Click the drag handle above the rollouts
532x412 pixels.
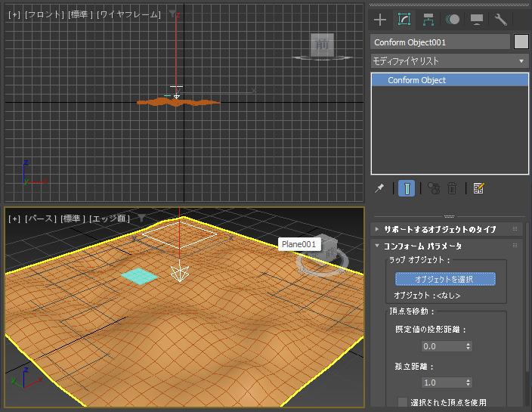pos(449,216)
